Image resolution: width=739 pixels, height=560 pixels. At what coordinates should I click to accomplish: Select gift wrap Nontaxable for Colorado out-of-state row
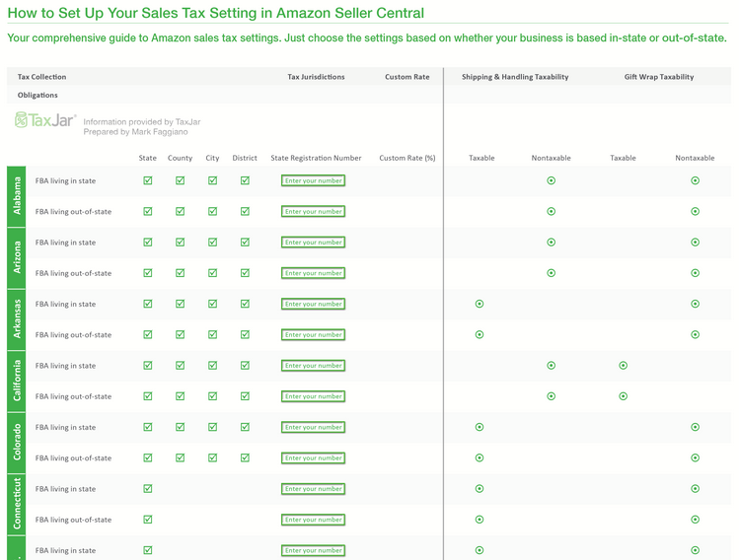pos(696,457)
